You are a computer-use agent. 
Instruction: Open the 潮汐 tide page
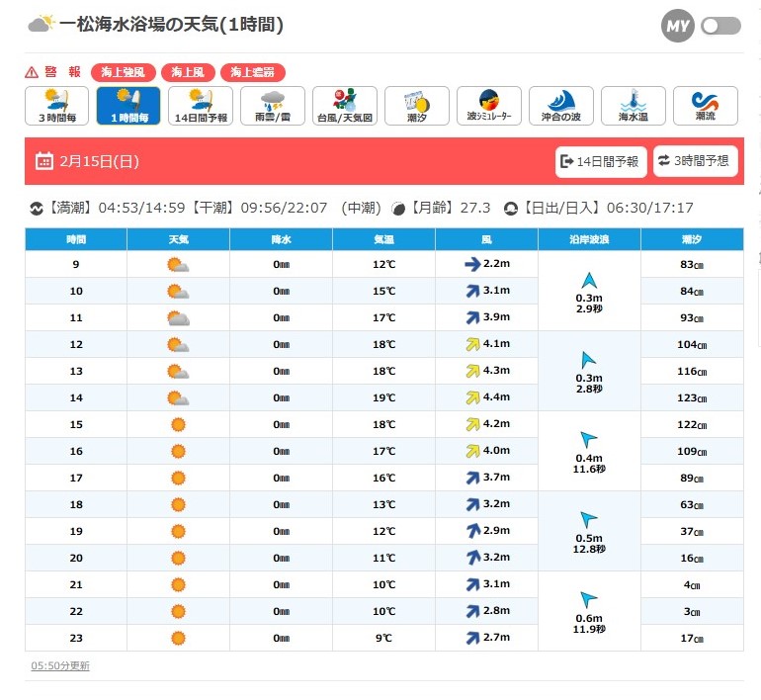click(x=416, y=106)
